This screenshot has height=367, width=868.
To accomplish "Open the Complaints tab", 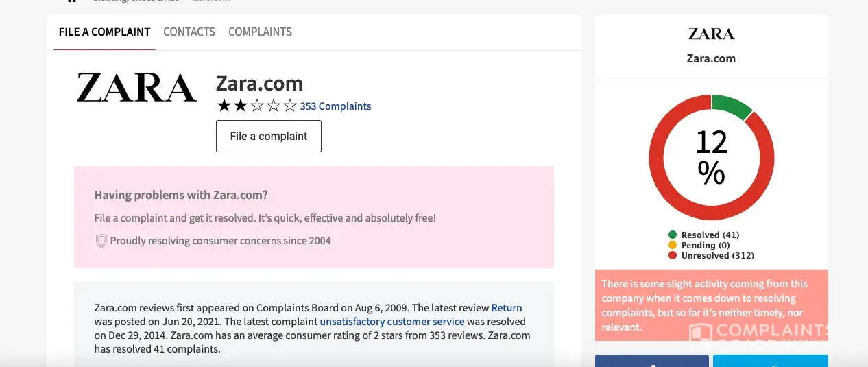I will (x=260, y=32).
